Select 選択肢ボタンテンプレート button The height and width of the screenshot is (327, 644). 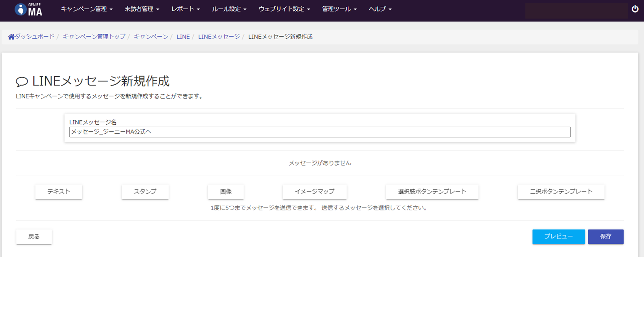click(432, 192)
